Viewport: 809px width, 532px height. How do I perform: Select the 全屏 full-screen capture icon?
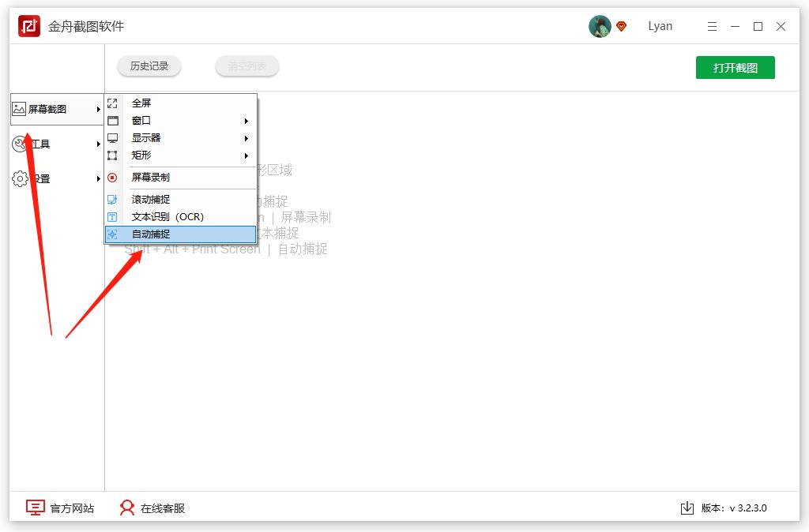point(112,103)
